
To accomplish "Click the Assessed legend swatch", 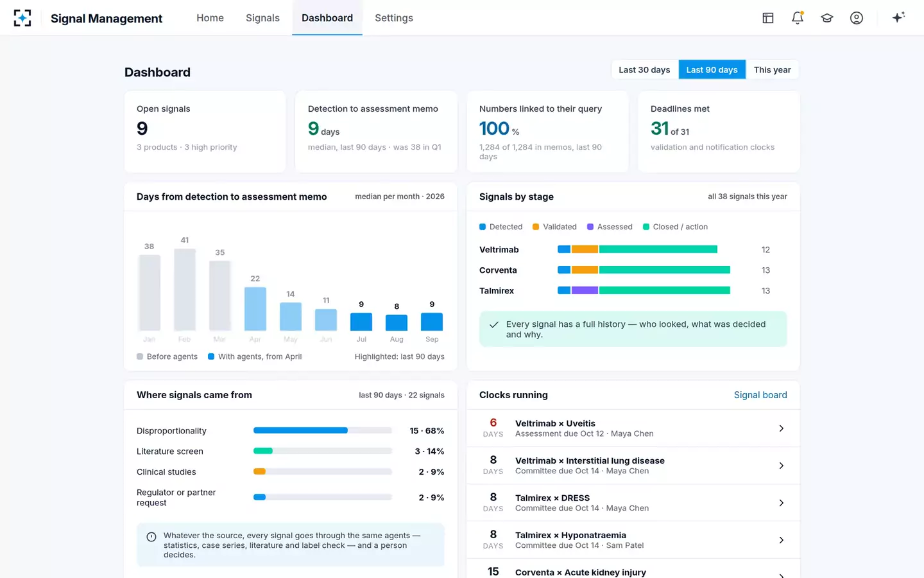I will pos(590,227).
